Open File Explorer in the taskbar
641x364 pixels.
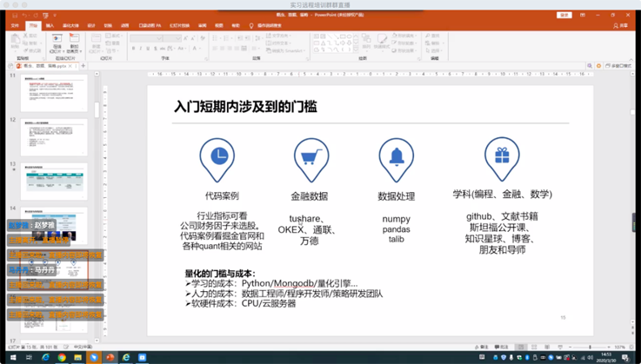pos(78,357)
